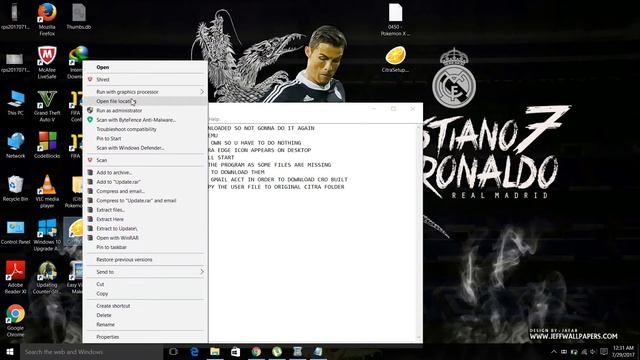Click the taskbar clock showing 12:31 AM
Screen dimensions: 640x360
[x=623, y=351]
